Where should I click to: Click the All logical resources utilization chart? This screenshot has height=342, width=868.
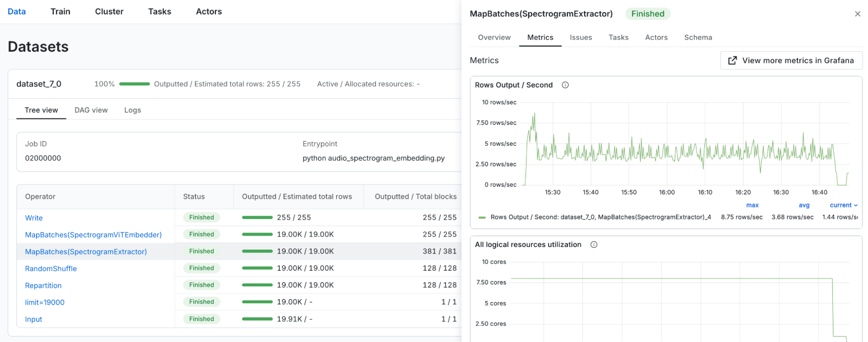click(x=680, y=301)
